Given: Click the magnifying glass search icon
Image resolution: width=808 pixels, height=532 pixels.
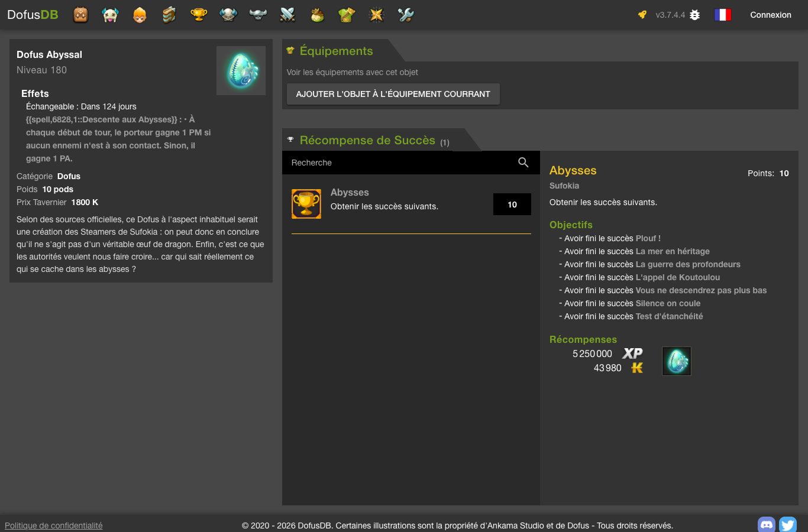Looking at the screenshot, I should click(x=523, y=163).
